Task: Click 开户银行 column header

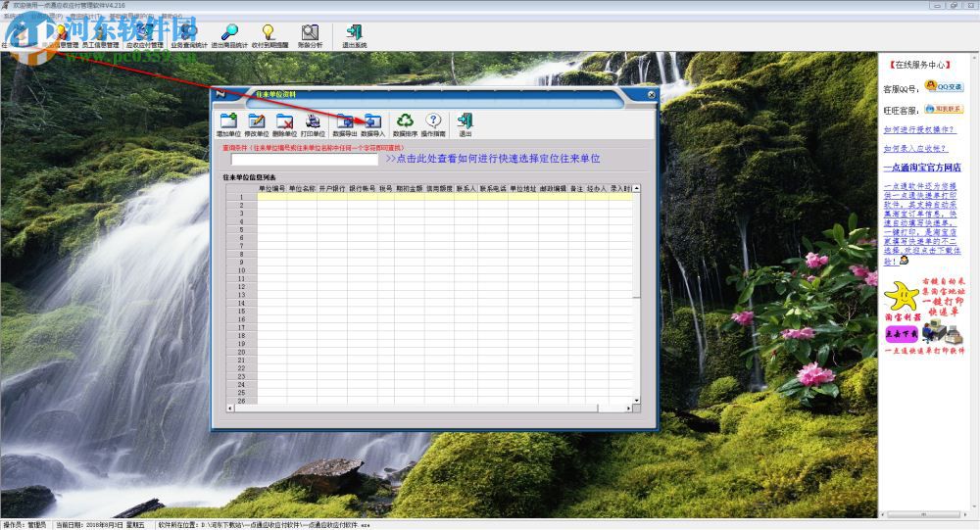Action: pos(332,188)
